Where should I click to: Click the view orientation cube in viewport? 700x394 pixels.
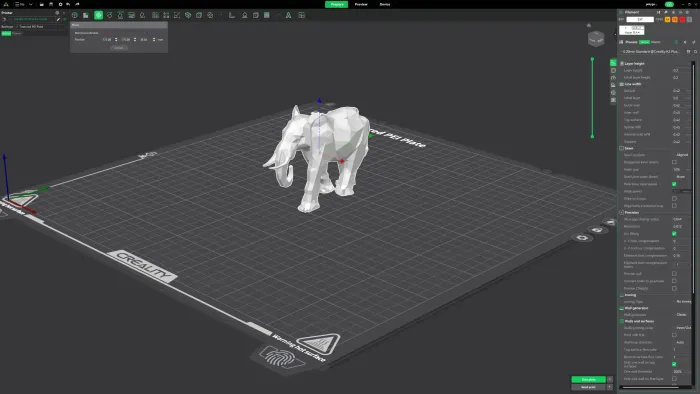tap(596, 39)
